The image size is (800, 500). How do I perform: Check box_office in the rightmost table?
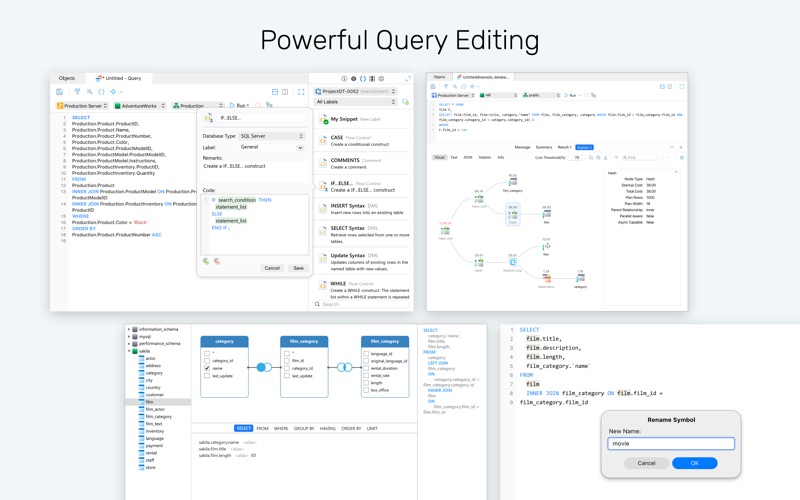366,390
